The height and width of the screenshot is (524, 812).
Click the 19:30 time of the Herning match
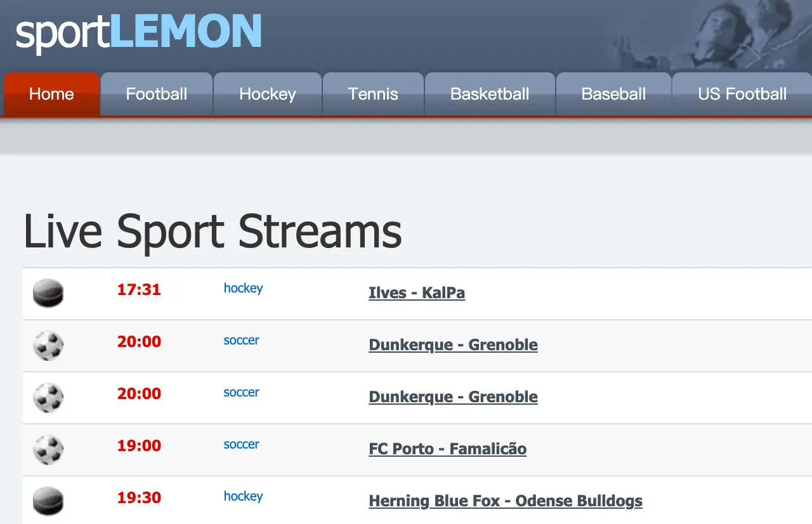139,497
